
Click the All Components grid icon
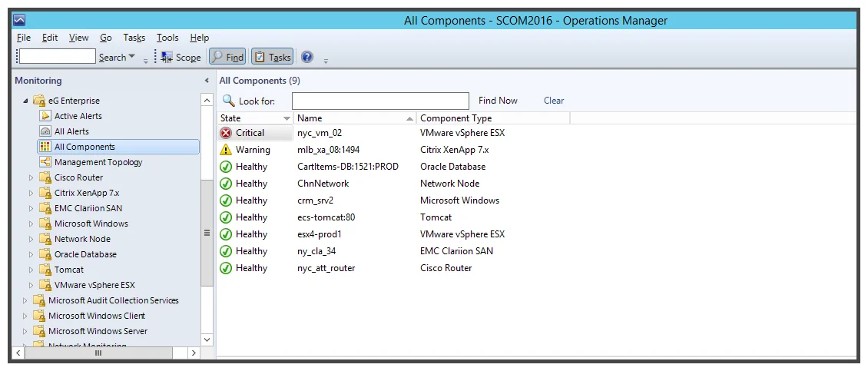45,147
